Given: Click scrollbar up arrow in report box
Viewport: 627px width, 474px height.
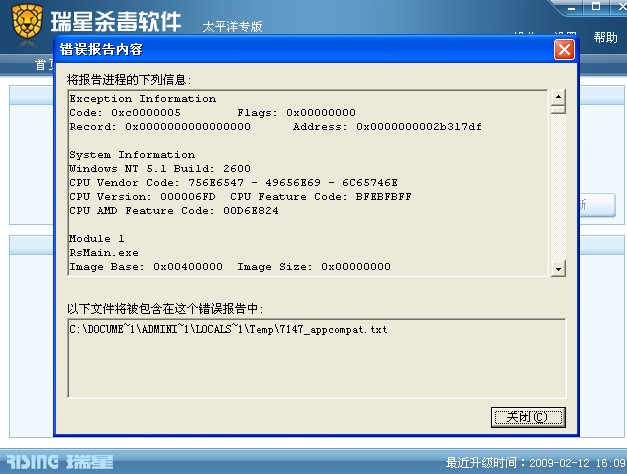Looking at the screenshot, I should coord(558,97).
